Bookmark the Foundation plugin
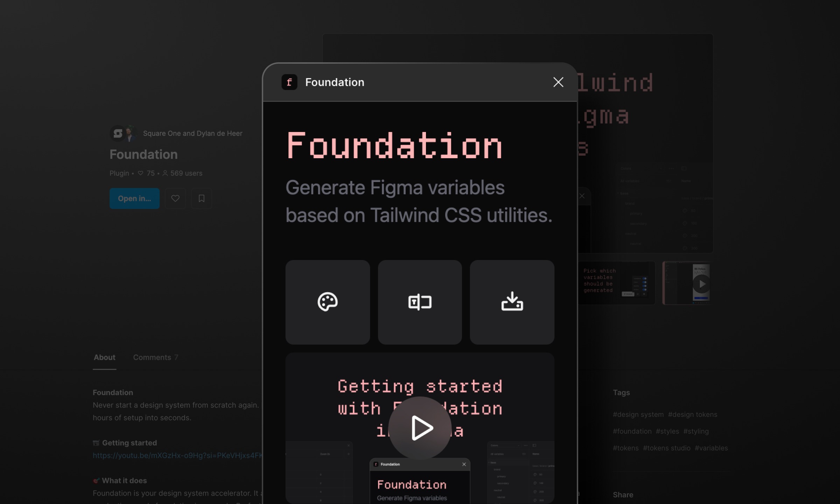 point(202,198)
